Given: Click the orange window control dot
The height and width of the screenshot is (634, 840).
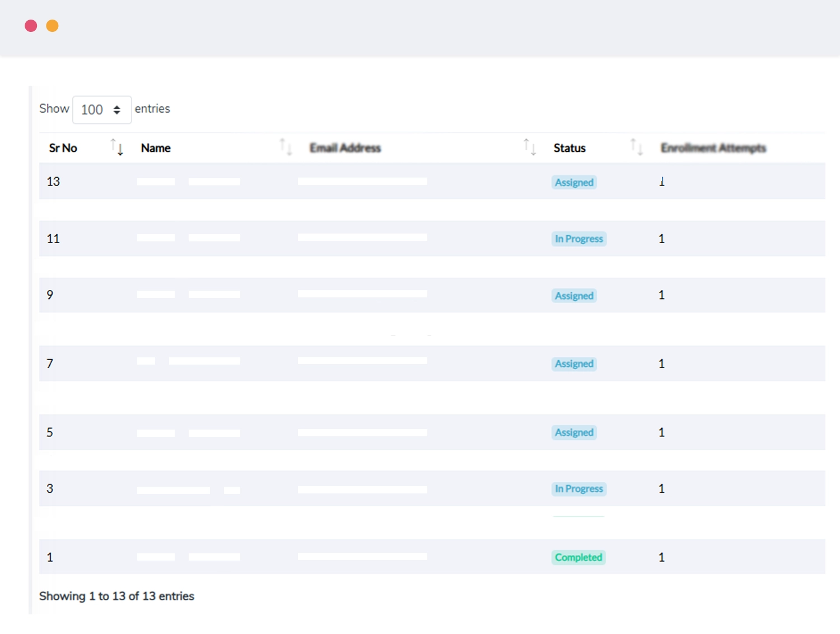Looking at the screenshot, I should [x=52, y=26].
